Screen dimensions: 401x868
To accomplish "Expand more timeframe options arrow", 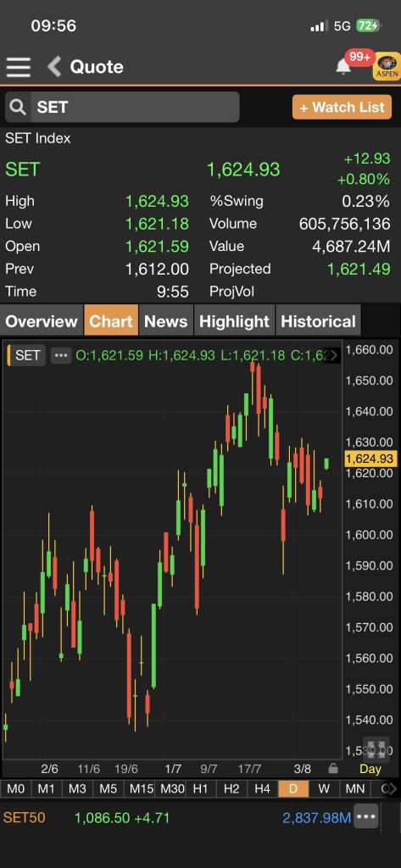I will [x=392, y=789].
